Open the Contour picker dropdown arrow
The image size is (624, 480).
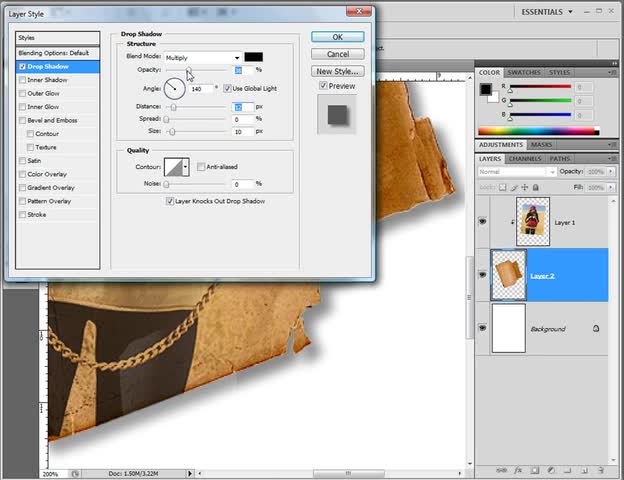coord(185,167)
